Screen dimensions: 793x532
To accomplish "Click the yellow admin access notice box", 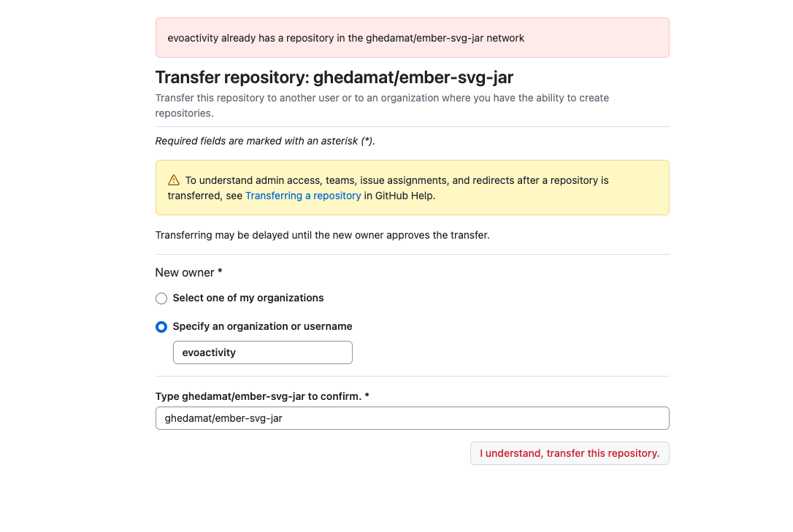I will coord(412,188).
